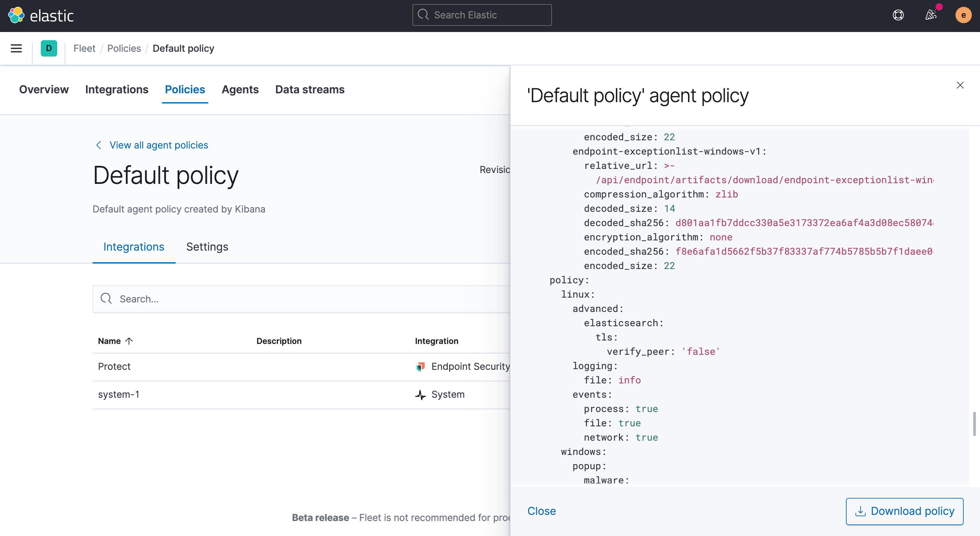Click the policy YAML scrollbar thumb
The height and width of the screenshot is (536, 980).
(x=974, y=423)
